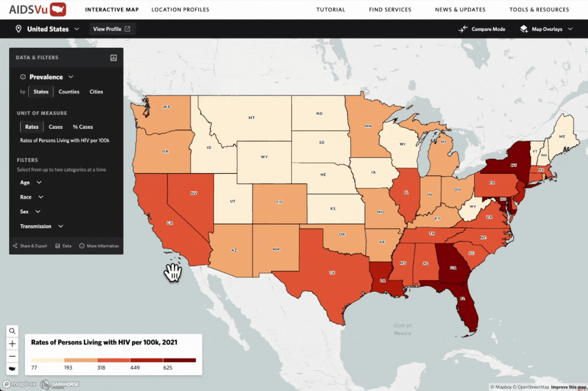
Task: Click the AIDSVu logo
Action: click(x=37, y=9)
